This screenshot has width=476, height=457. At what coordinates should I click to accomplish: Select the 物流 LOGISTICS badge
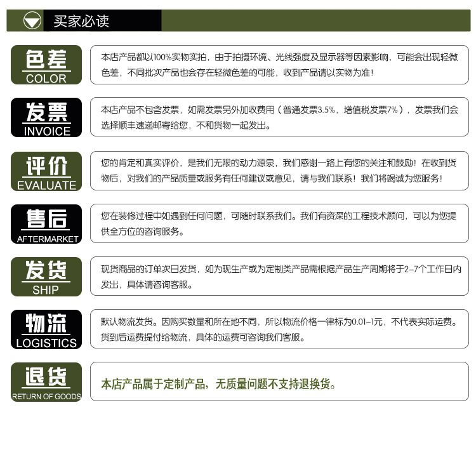coord(46,329)
